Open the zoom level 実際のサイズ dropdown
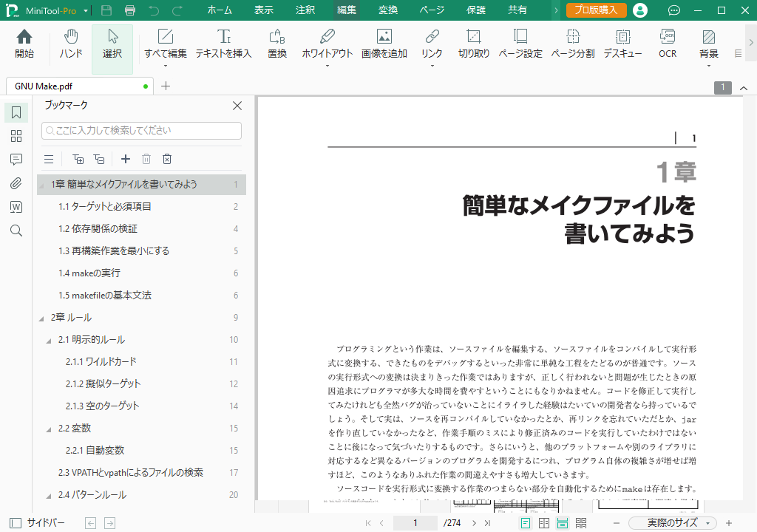 677,523
